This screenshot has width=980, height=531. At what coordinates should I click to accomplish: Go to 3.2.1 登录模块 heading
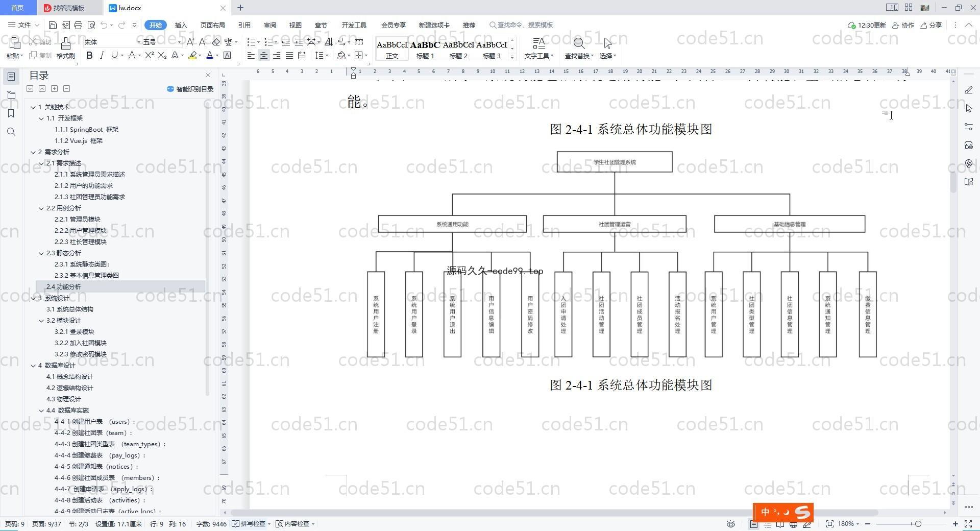(75, 332)
